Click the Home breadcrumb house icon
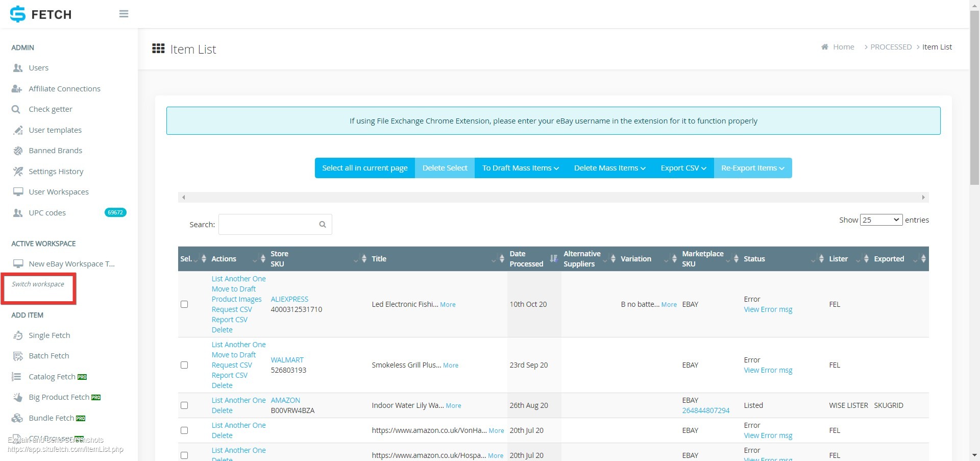Viewport: 980px width, 461px height. pyautogui.click(x=824, y=47)
